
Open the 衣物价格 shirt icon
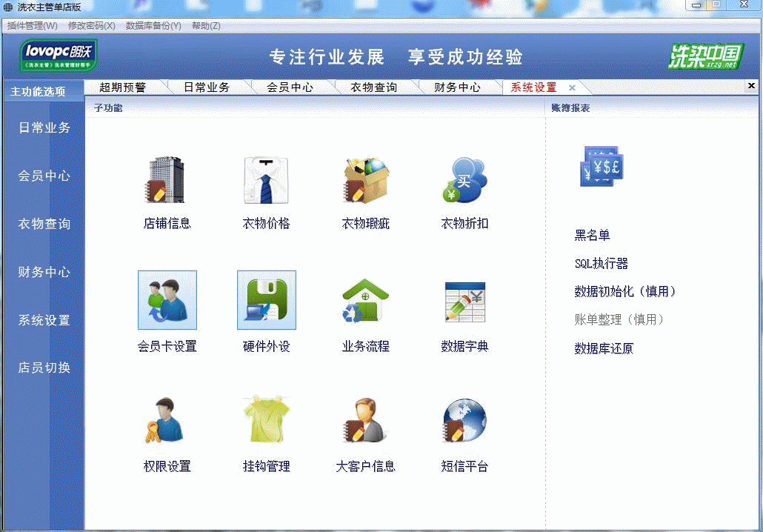pos(266,179)
